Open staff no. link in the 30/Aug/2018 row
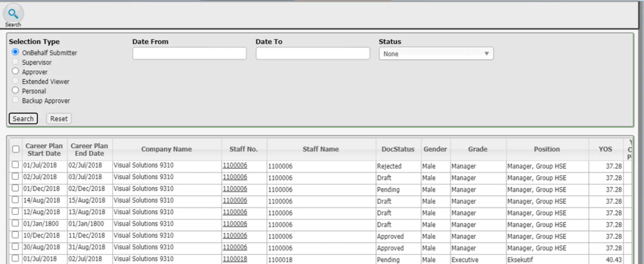Image resolution: width=644 pixels, height=264 pixels. click(x=235, y=247)
